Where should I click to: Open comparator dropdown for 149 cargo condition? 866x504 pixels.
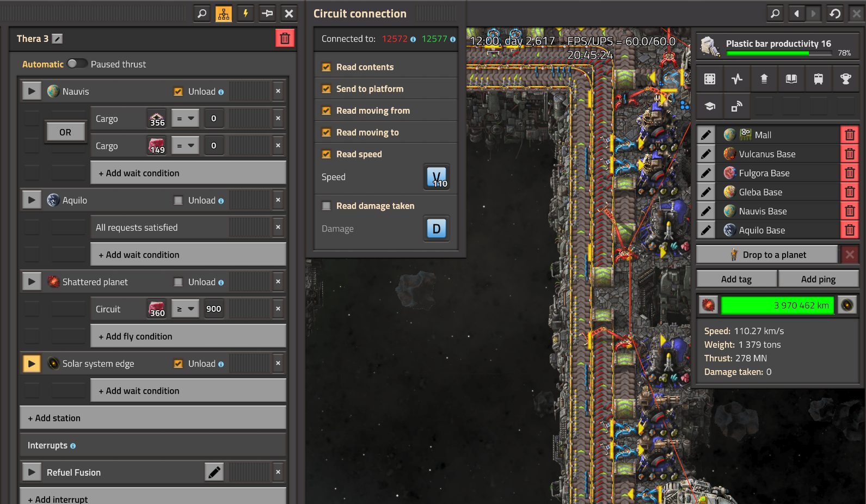click(185, 145)
